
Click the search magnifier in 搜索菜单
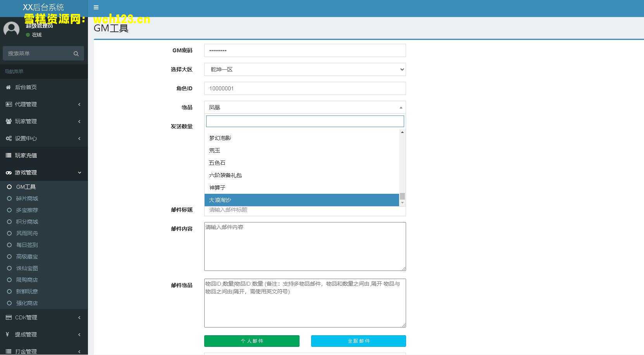[x=76, y=53]
